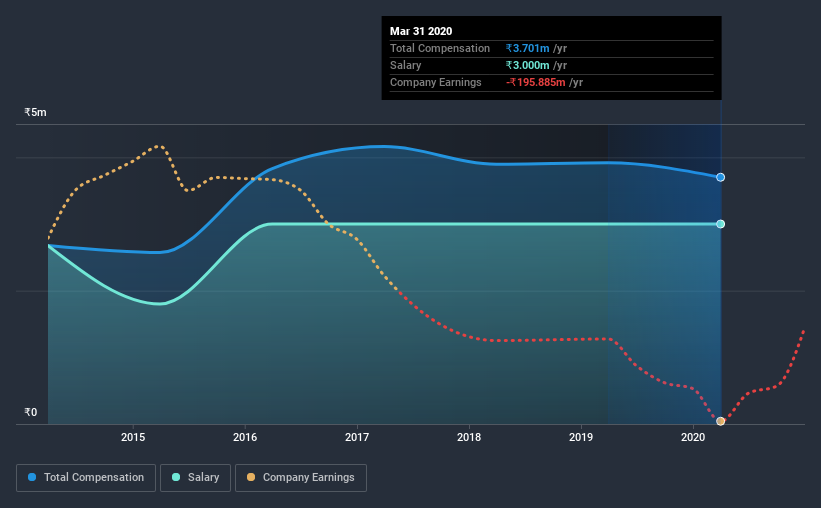Click the ₹3.000m salary value
The width and height of the screenshot is (821, 508).
pos(528,65)
